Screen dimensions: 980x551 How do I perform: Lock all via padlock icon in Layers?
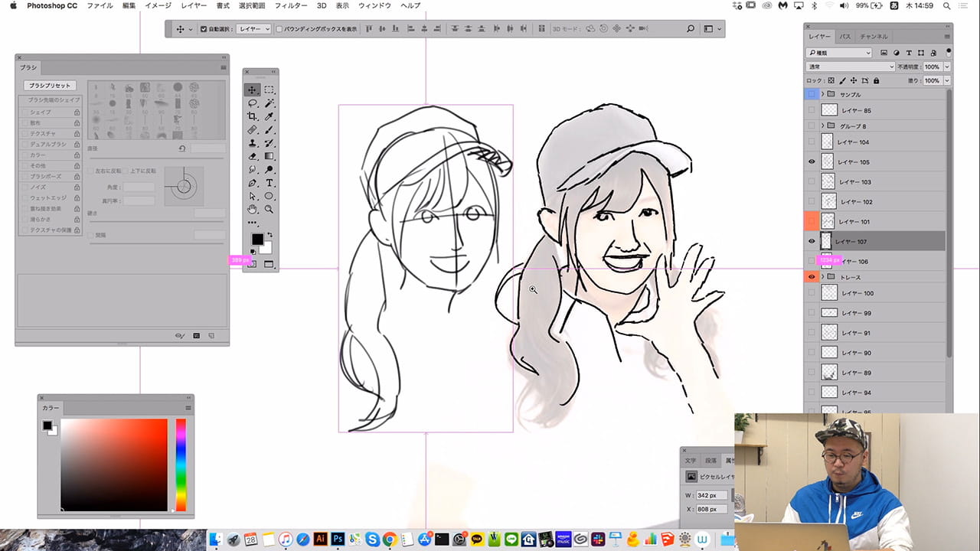[x=877, y=80]
